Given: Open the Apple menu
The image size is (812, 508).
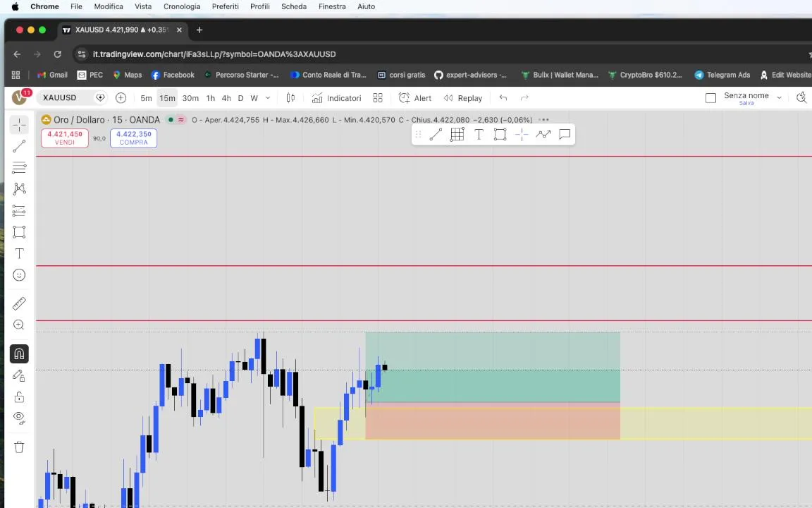Looking at the screenshot, I should pyautogui.click(x=15, y=7).
